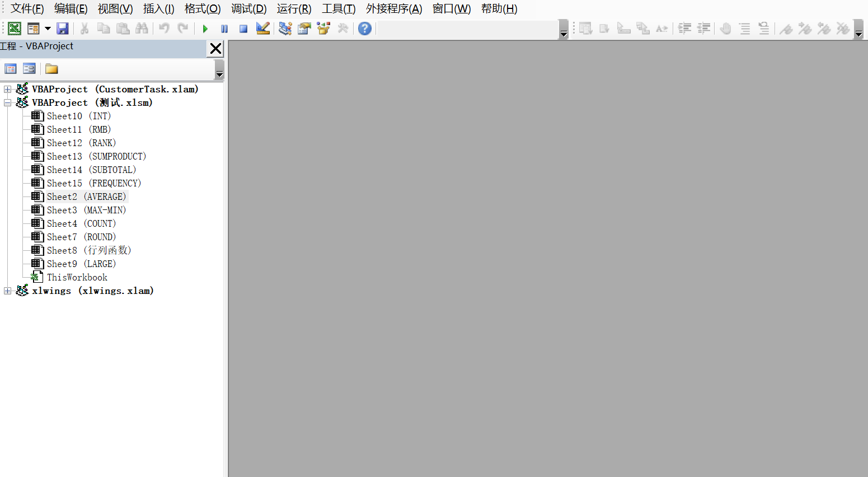Collapse the 测试.xlsm project tree
868x477 pixels.
[7, 102]
